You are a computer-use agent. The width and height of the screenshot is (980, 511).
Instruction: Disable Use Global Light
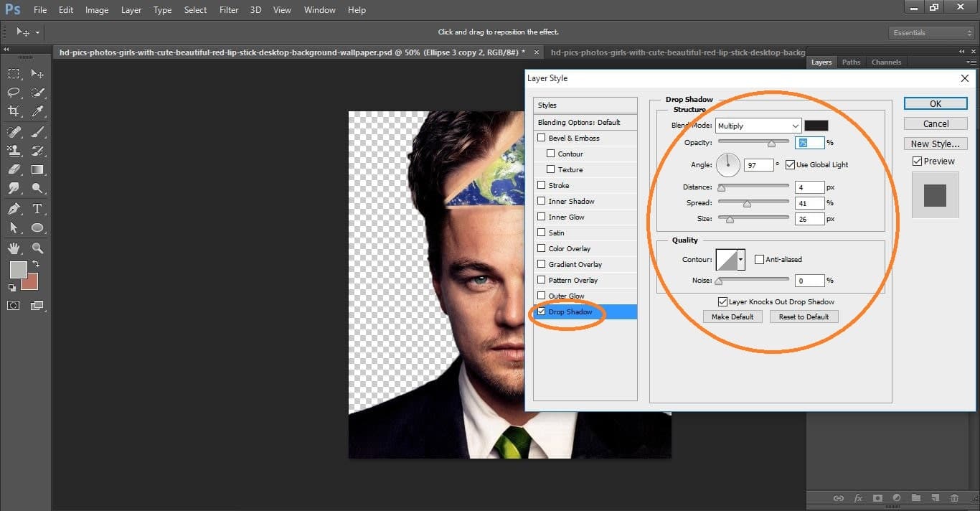[x=791, y=164]
